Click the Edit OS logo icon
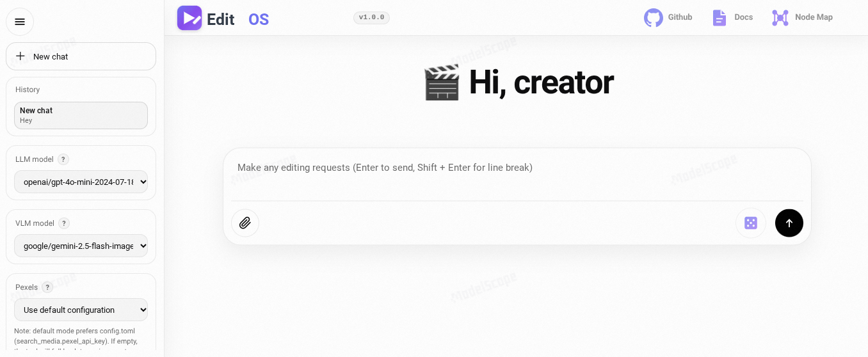The image size is (868, 357). 189,18
